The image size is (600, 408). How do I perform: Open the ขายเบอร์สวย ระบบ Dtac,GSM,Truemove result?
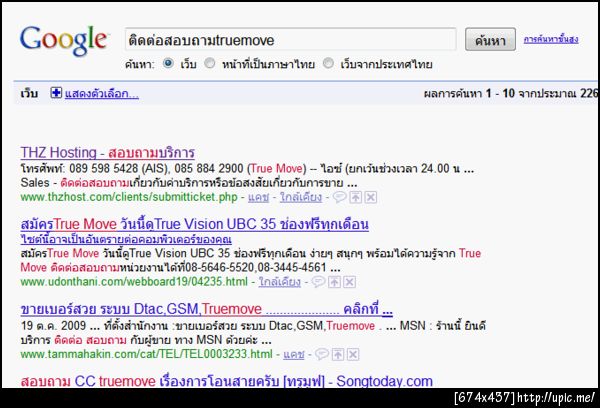tap(206, 309)
